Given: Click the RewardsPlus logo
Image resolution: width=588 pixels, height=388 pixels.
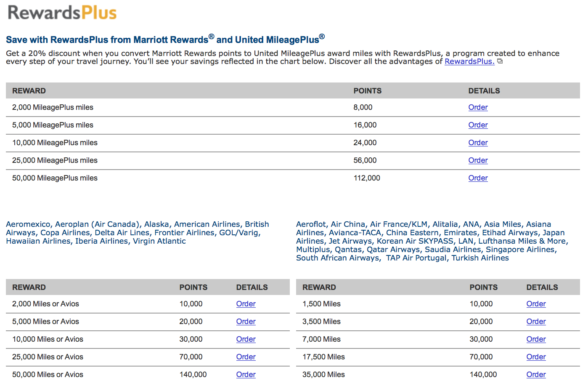Looking at the screenshot, I should click(x=62, y=13).
